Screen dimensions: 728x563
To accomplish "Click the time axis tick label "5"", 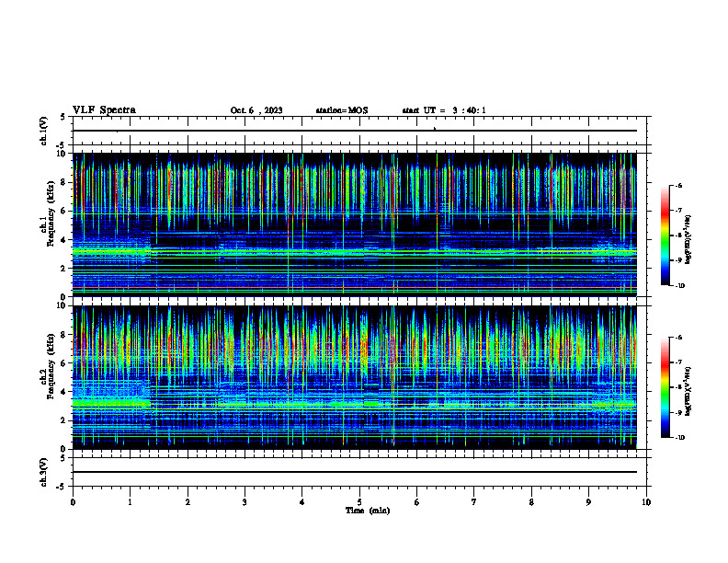I will click(x=359, y=502).
